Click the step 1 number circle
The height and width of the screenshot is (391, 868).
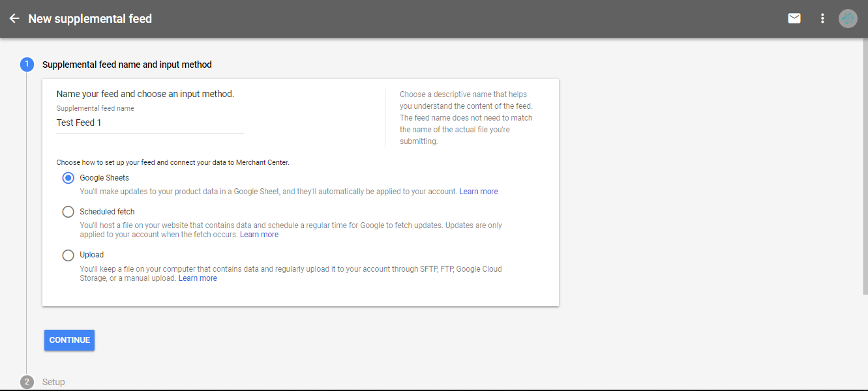click(x=27, y=65)
